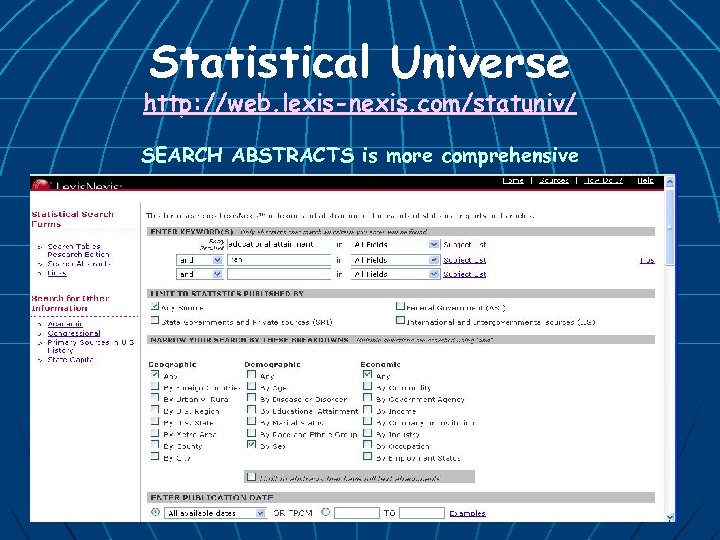Check By Marital Status checkbox
Image resolution: width=720 pixels, height=540 pixels.
[251, 421]
